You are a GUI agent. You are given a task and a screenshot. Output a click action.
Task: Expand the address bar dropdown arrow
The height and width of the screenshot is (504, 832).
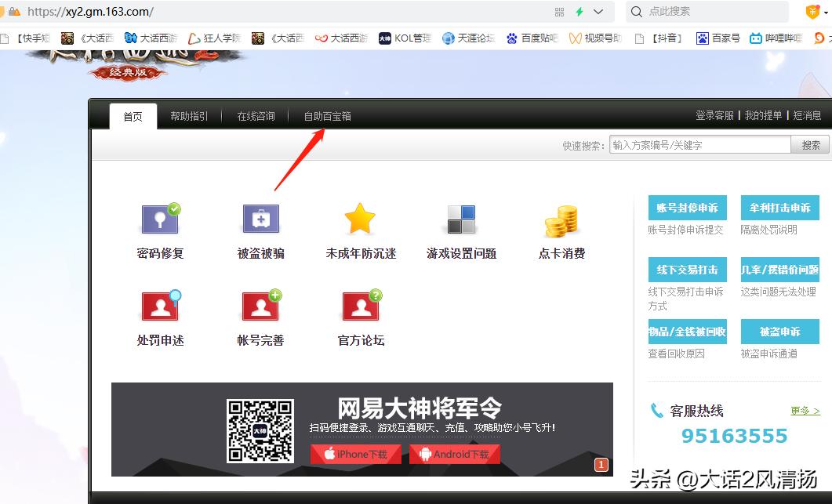[x=599, y=13]
